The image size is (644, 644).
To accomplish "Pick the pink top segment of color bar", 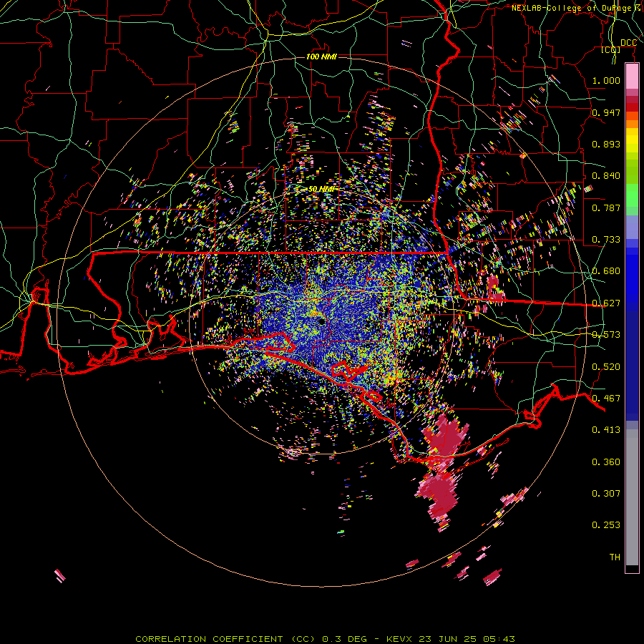I will pyautogui.click(x=632, y=76).
